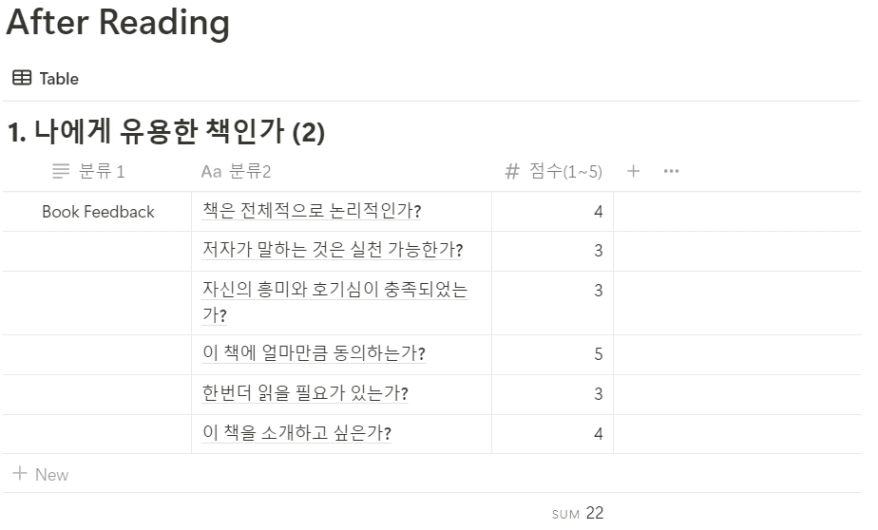
Task: Click the plus icon to add property column
Action: [633, 171]
